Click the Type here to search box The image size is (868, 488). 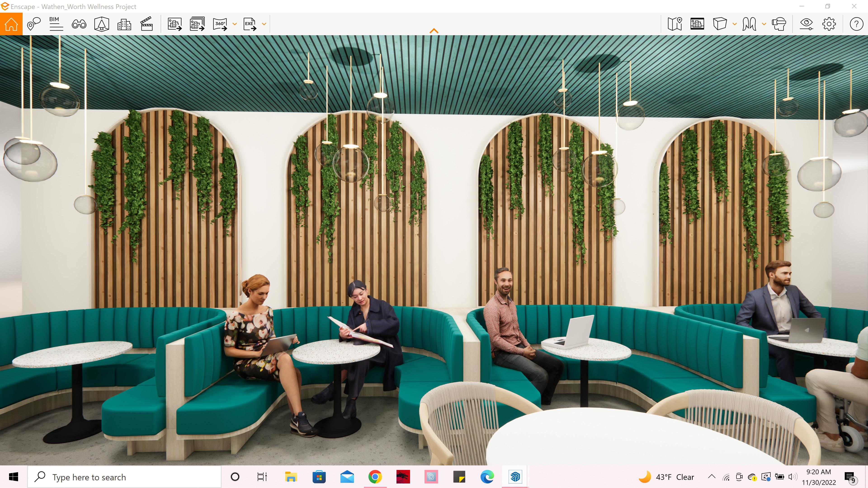coord(124,477)
